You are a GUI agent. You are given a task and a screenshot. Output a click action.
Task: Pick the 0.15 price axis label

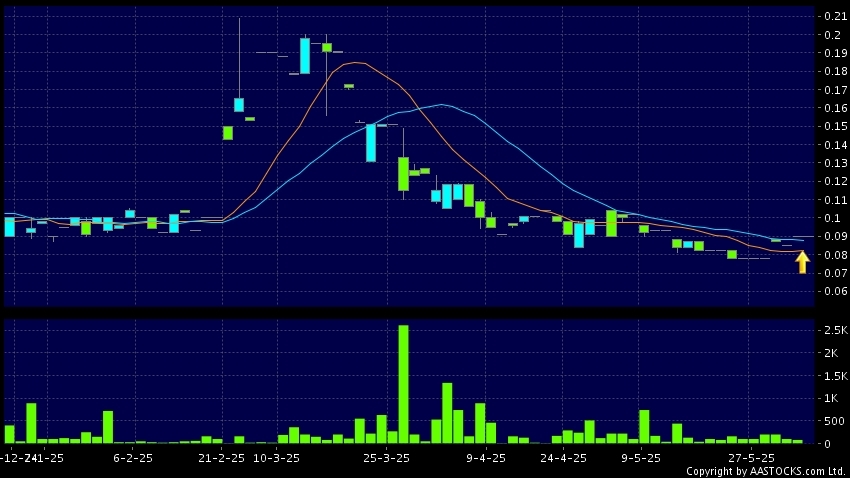click(835, 126)
